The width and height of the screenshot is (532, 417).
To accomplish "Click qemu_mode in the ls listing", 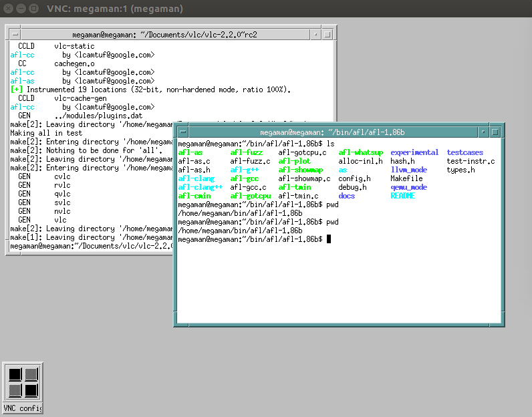I will tap(408, 187).
